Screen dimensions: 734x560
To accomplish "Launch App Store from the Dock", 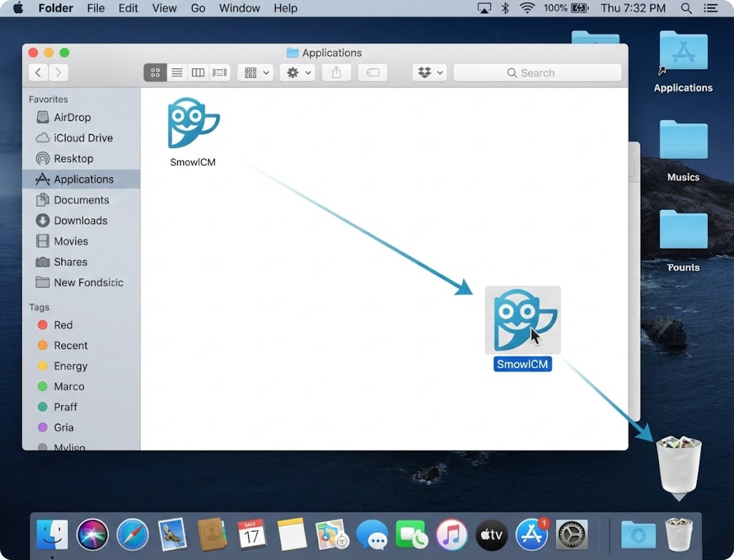I will coord(532,534).
